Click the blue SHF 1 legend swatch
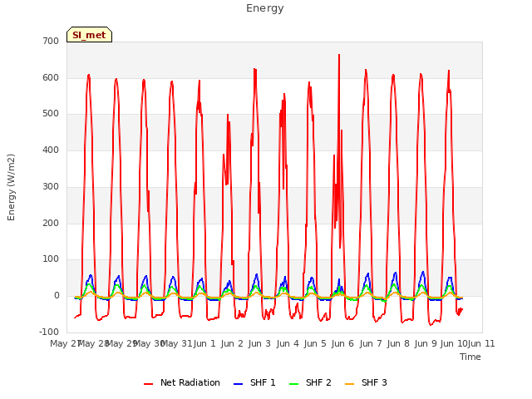Viewport: 532px width, 399px height. pos(239,384)
